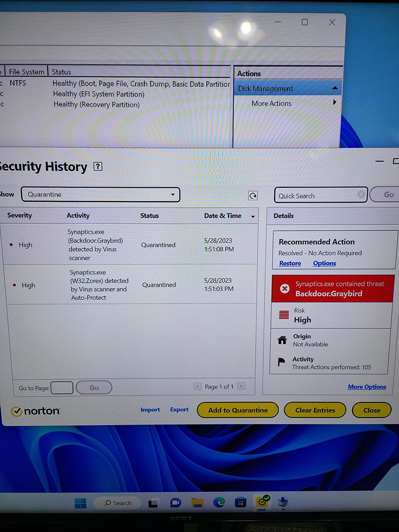Minimize the Security History window
This screenshot has height=532, width=399.
379,161
